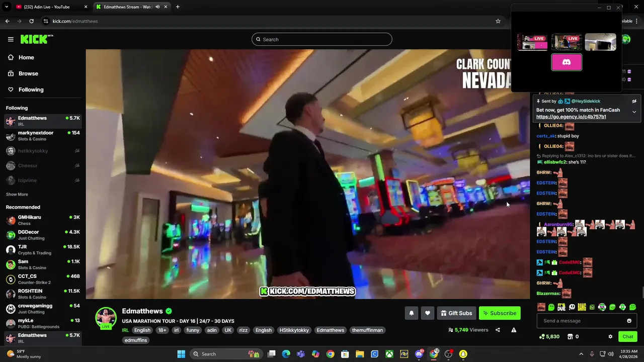This screenshot has width=644, height=362.
Task: Insert the face photo emote in quick bar
Action: [541, 307]
